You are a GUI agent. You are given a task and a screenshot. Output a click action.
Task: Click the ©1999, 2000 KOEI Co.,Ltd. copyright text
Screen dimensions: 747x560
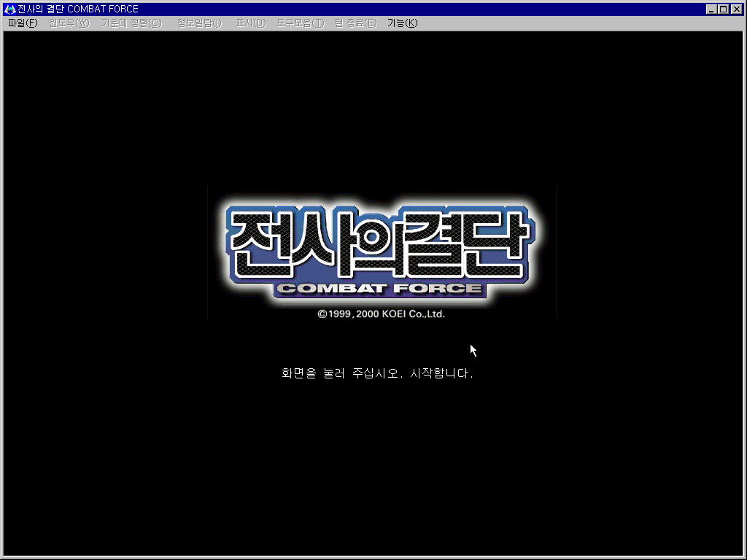[x=381, y=314]
